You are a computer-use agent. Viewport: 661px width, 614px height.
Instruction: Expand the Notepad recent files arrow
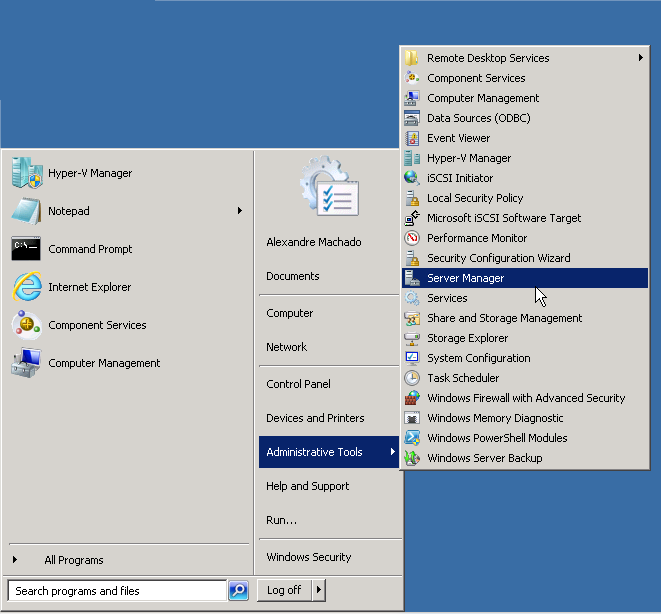pos(239,210)
